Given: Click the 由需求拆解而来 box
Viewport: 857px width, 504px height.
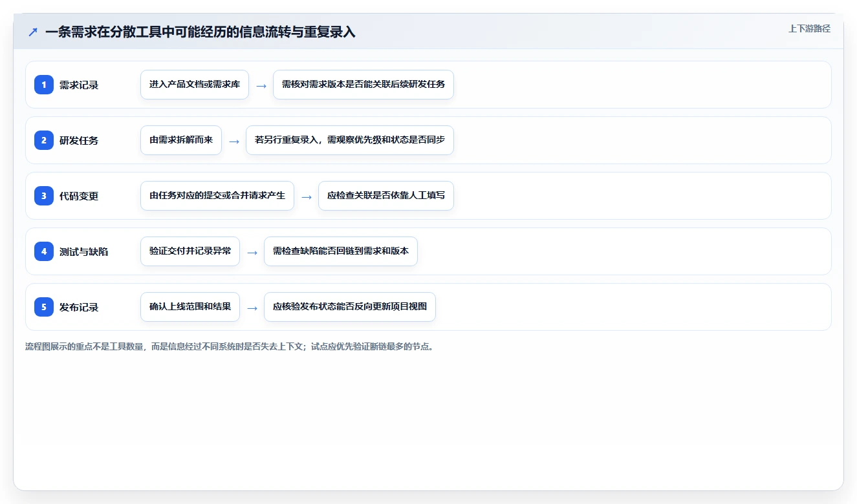Looking at the screenshot, I should (x=181, y=140).
